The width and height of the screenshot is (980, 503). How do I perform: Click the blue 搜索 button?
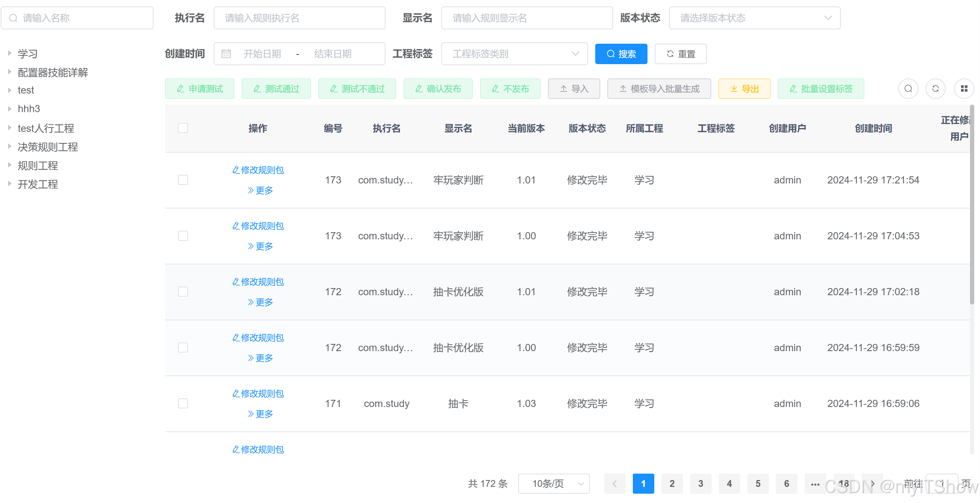(x=621, y=54)
